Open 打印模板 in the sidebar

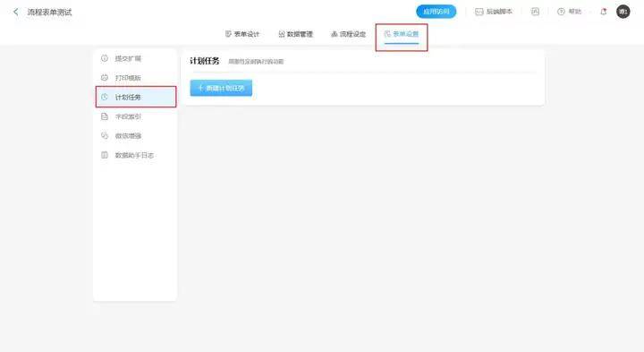(135, 78)
